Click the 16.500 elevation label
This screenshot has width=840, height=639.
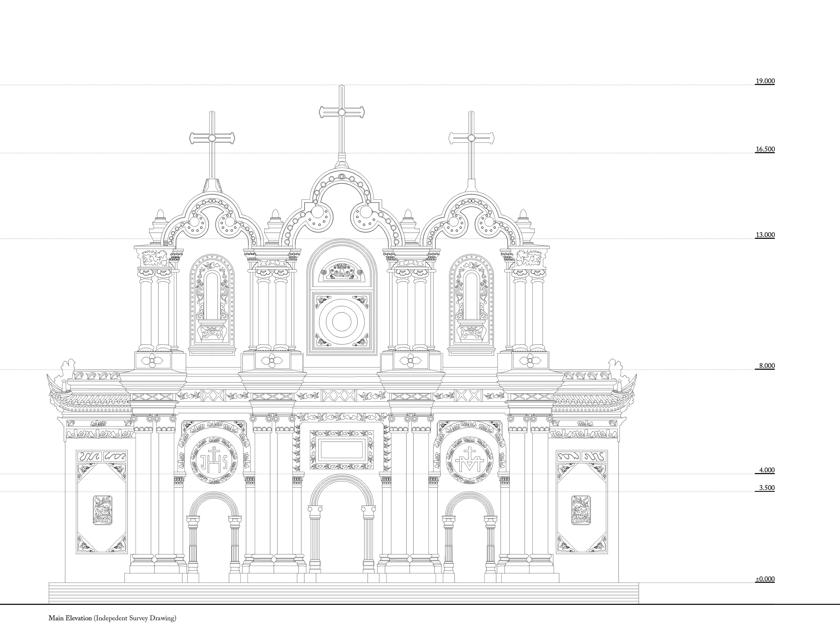(765, 149)
